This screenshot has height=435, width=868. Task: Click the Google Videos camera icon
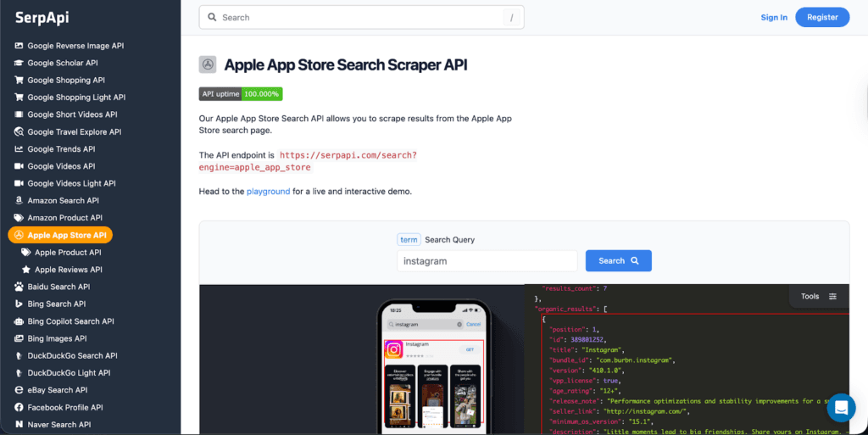click(x=19, y=166)
